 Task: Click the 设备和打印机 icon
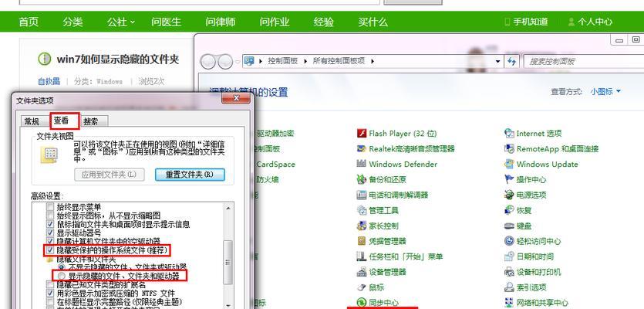(x=509, y=272)
